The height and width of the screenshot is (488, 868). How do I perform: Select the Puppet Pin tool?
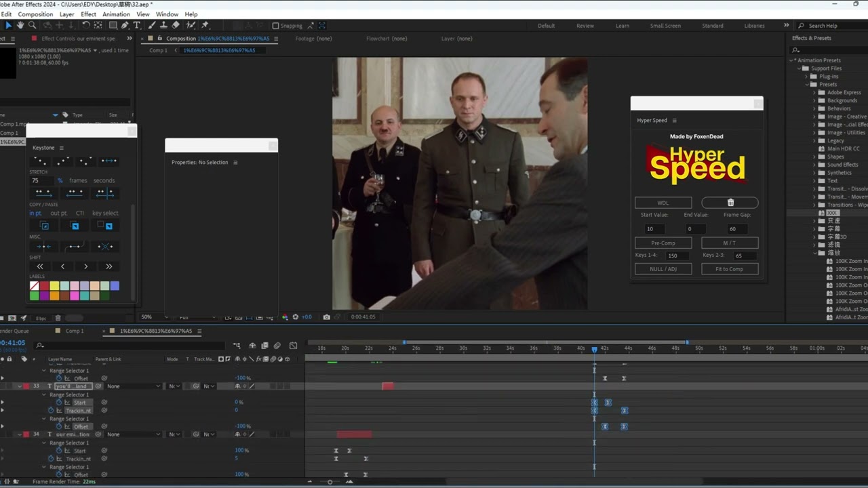pos(205,25)
